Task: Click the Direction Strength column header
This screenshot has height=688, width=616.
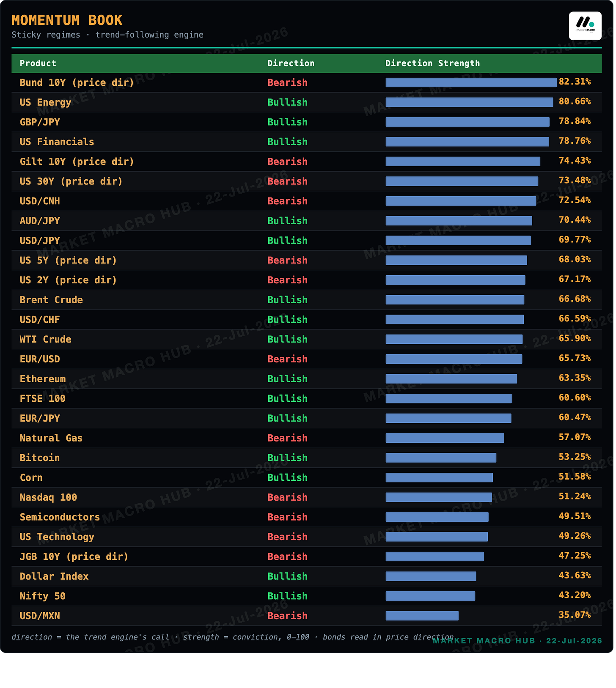Action: [x=432, y=63]
